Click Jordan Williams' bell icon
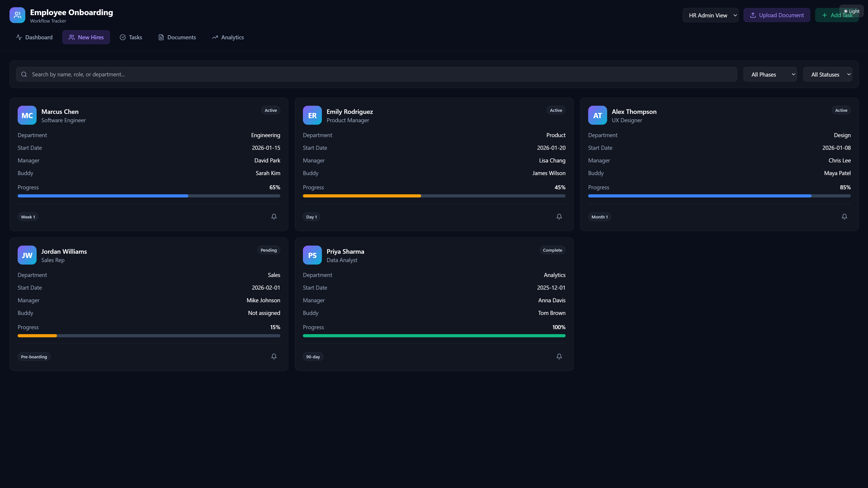Image resolution: width=868 pixels, height=488 pixels. (x=274, y=356)
